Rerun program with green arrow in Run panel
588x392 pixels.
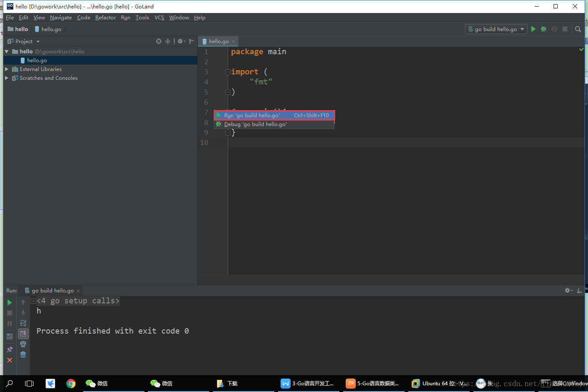[10, 303]
